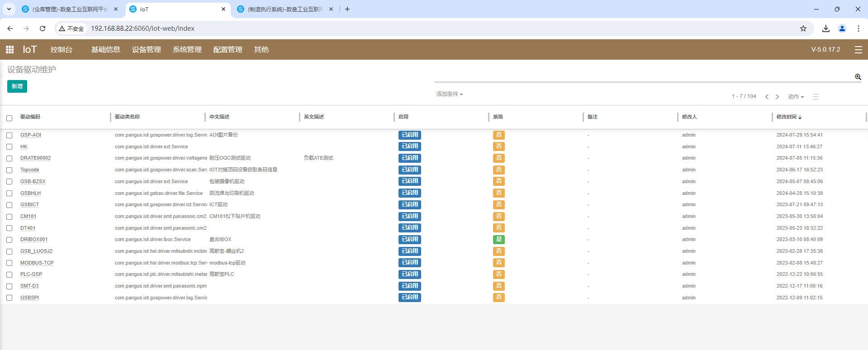
Task: Click the 否 badge in GSP-AOI row
Action: click(x=499, y=135)
